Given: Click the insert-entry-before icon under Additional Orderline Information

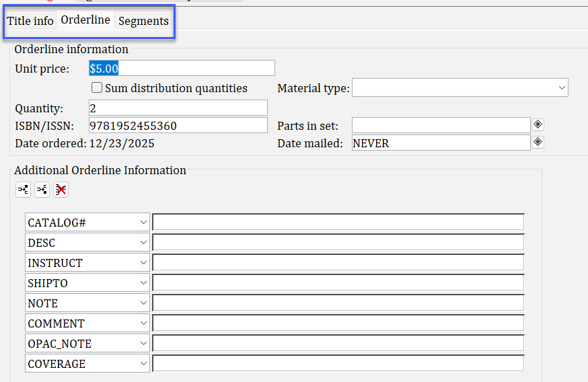Looking at the screenshot, I should pyautogui.click(x=23, y=190).
